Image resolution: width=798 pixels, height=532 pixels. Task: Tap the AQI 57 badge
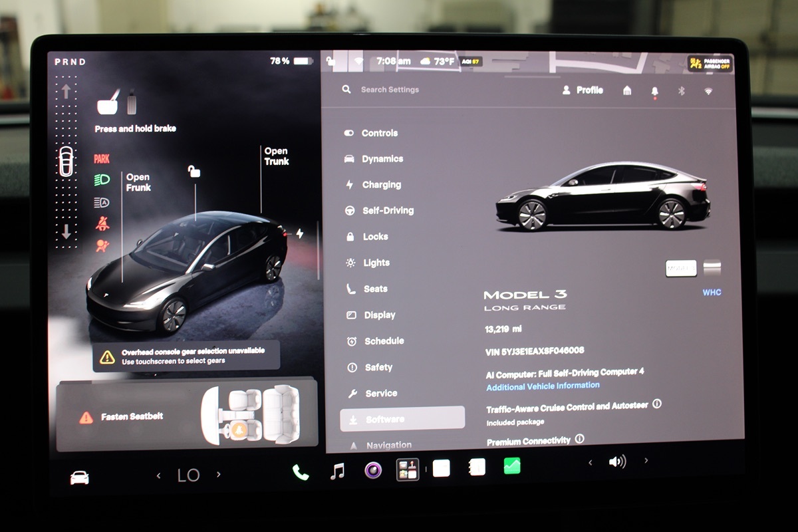click(x=471, y=61)
